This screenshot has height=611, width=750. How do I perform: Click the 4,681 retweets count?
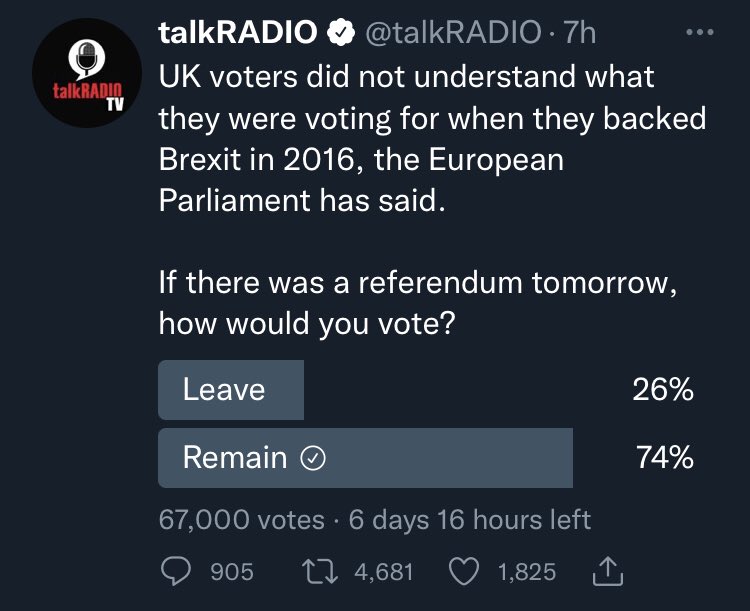384,572
